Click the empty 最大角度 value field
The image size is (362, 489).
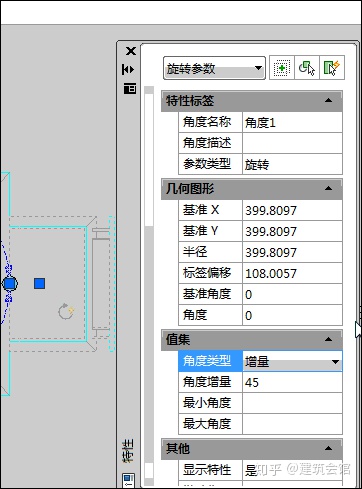(292, 424)
